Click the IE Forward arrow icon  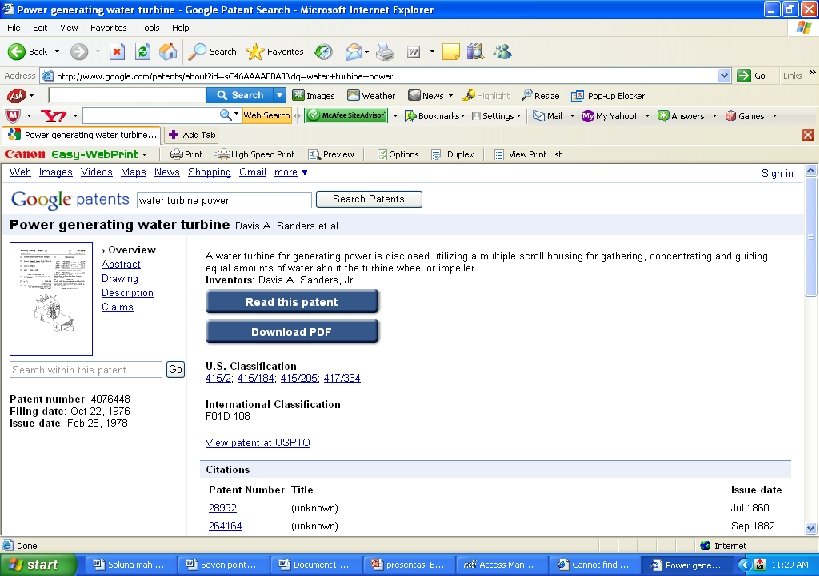click(x=79, y=51)
